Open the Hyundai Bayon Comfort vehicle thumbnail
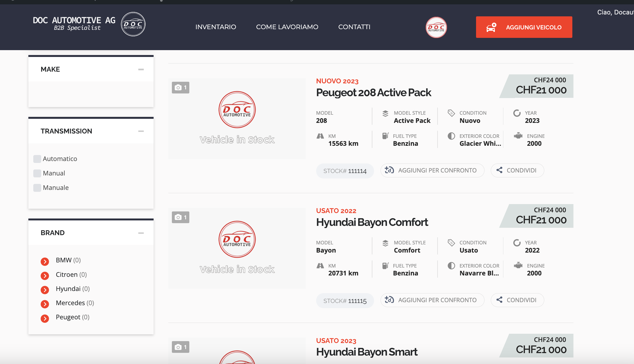Screen dimensions: 634x364 237,248
